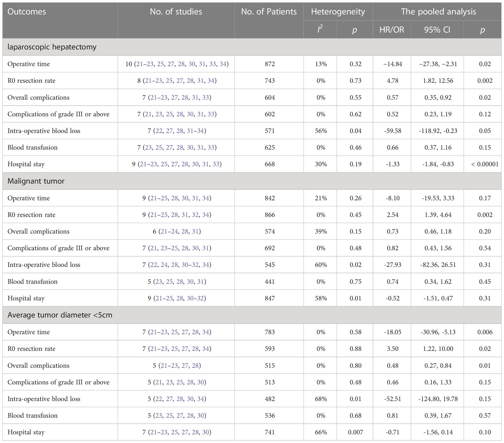Click the pooled value '-18.05'
The height and width of the screenshot is (443, 504).
(x=392, y=332)
